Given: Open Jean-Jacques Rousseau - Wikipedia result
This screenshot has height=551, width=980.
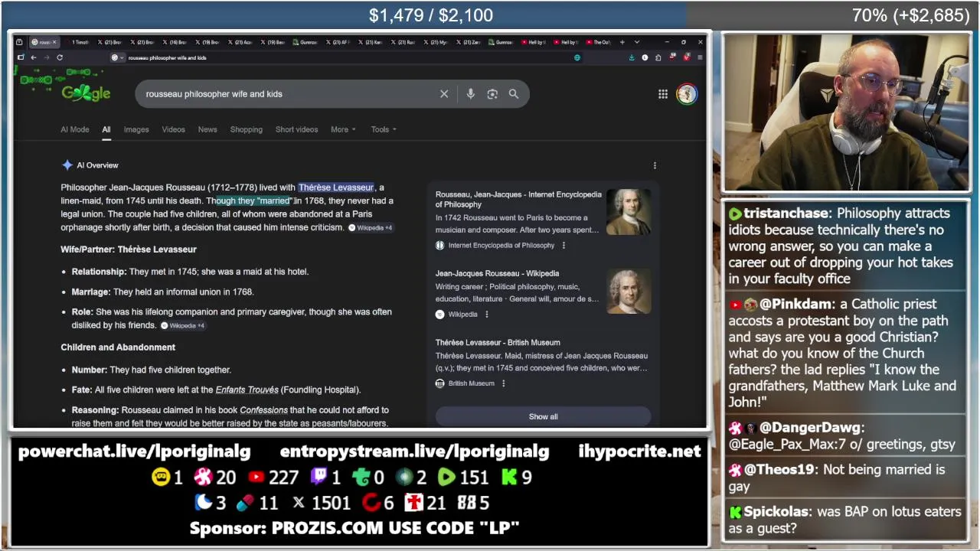Looking at the screenshot, I should (x=497, y=273).
